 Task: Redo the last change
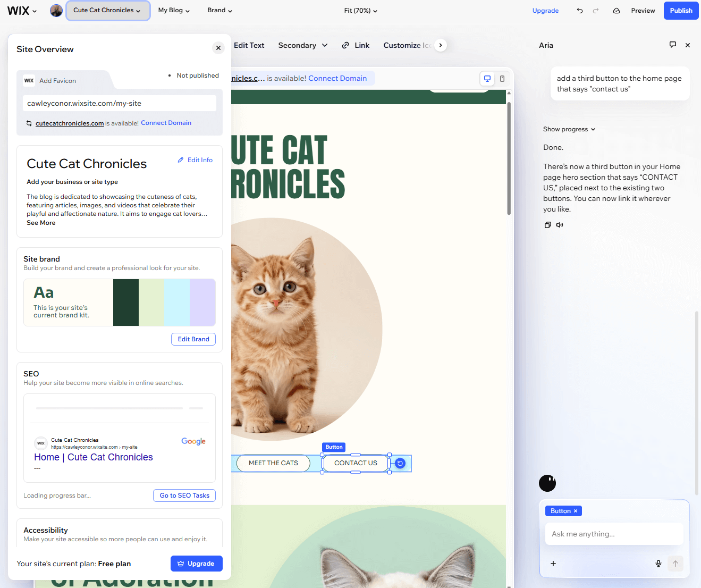tap(596, 10)
